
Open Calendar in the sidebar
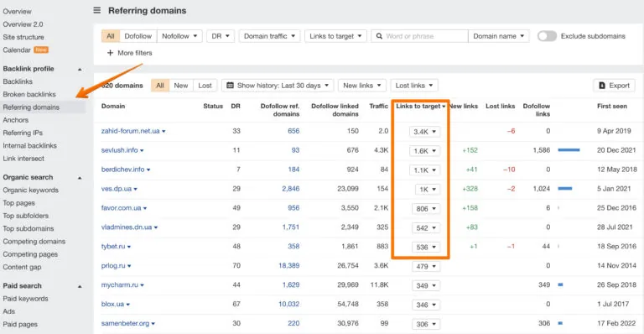point(17,50)
